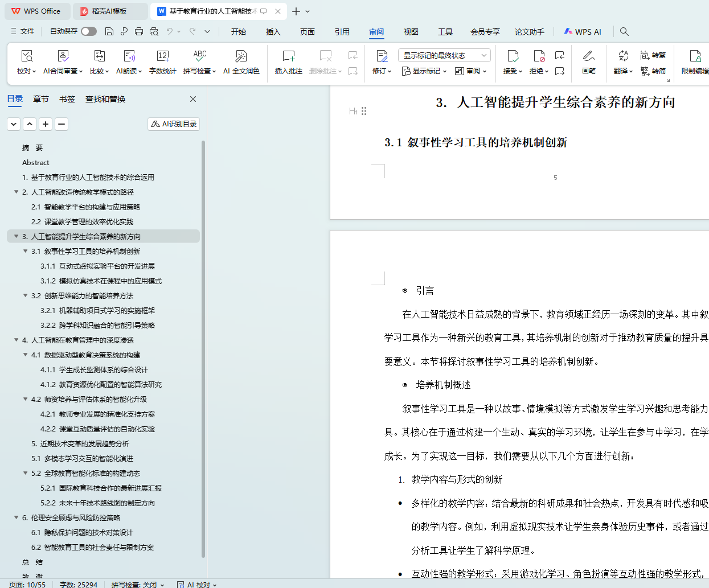Click the 接受 accept changes button

tap(512, 62)
